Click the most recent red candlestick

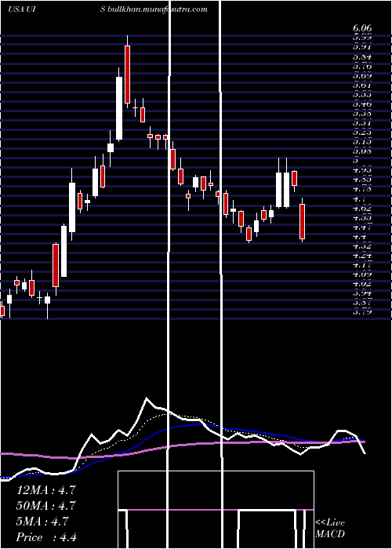point(303,221)
